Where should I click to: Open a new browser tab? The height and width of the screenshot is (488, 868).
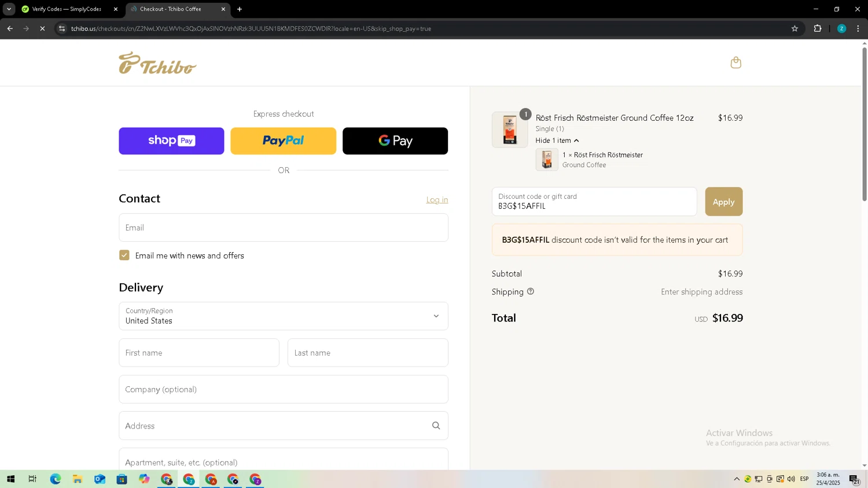click(240, 9)
